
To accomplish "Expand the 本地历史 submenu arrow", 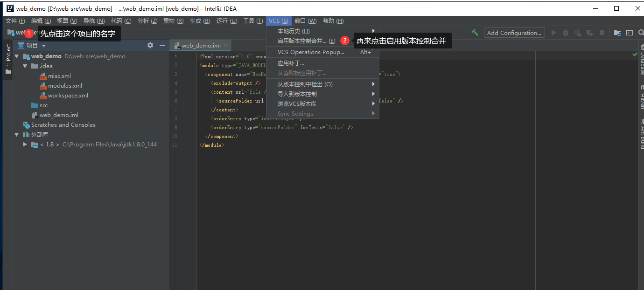I will coord(373,31).
